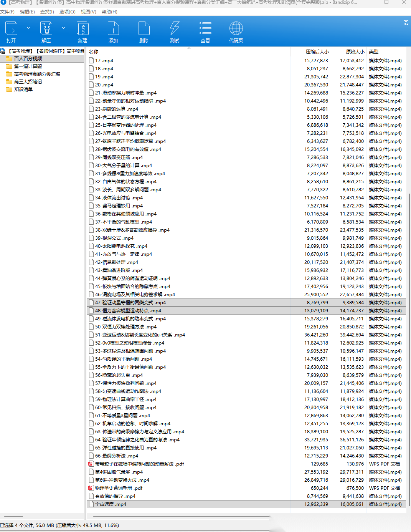Select the 第一道计算题 folder in tree
Viewport: 411px width, 532px height.
[28, 66]
